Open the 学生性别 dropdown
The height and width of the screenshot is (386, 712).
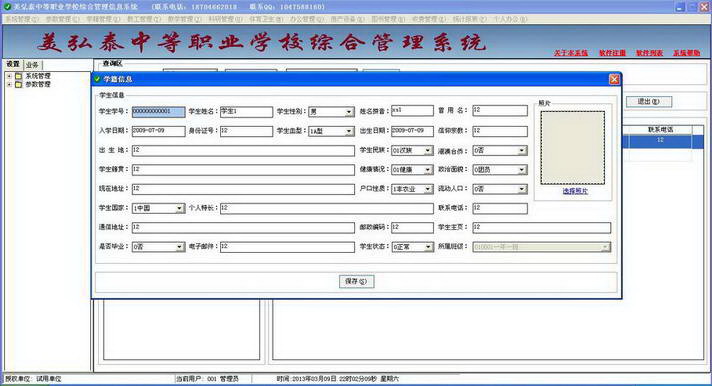tap(349, 112)
